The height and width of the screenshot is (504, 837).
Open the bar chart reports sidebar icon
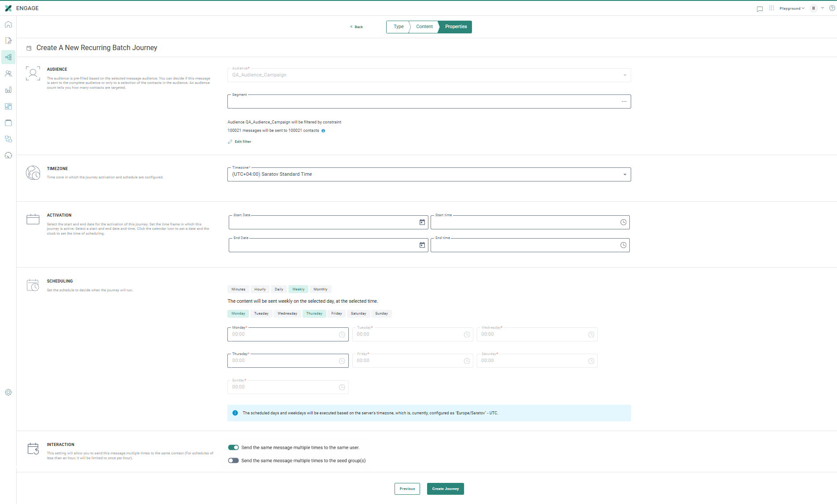pos(8,90)
